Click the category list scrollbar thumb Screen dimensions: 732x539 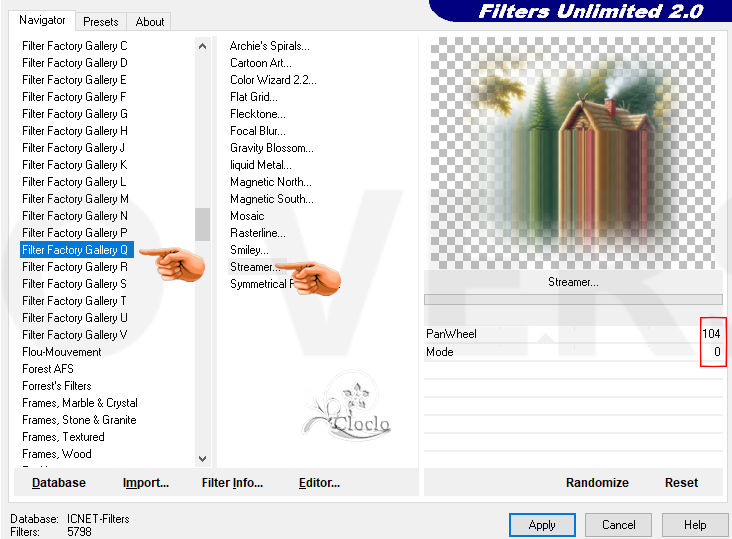[202, 224]
